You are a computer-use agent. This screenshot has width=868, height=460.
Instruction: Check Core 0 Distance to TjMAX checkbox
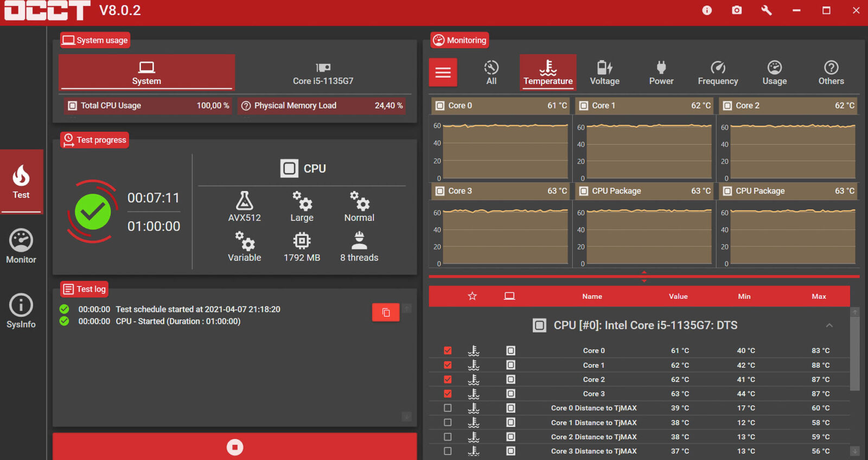click(x=448, y=408)
